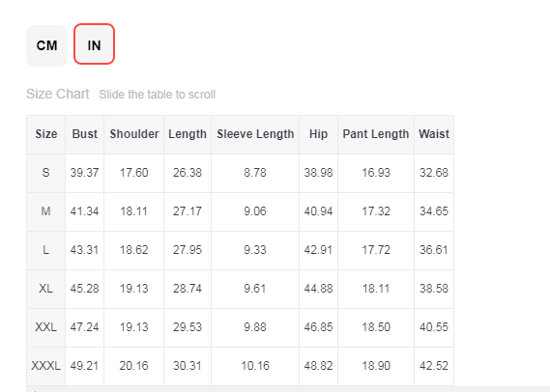
Task: Click the Sleeve Length header
Action: (255, 134)
